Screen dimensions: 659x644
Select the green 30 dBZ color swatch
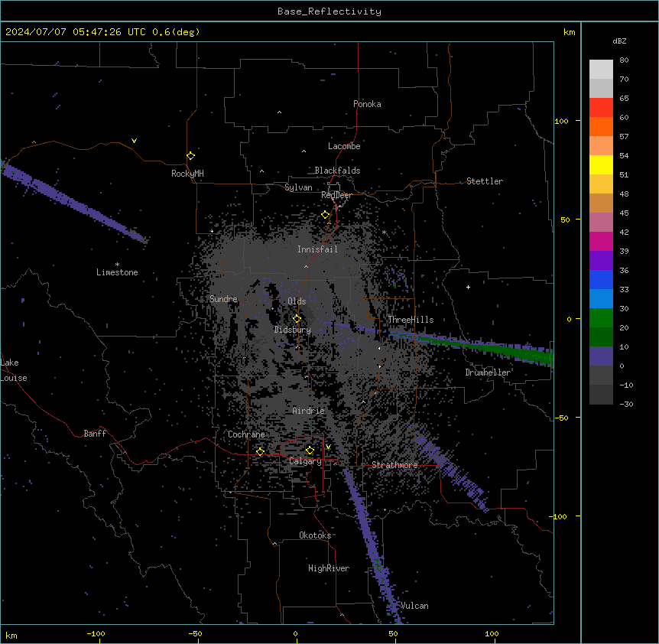601,318
